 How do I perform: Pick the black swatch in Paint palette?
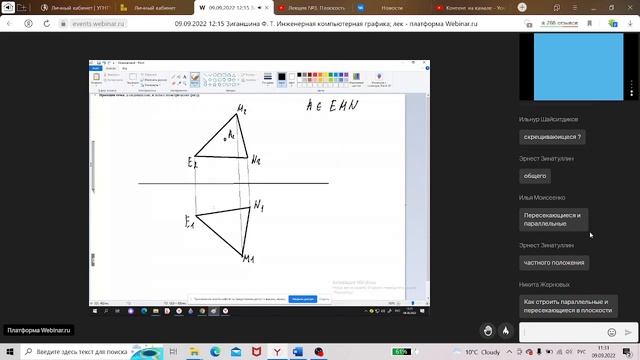pos(299,75)
